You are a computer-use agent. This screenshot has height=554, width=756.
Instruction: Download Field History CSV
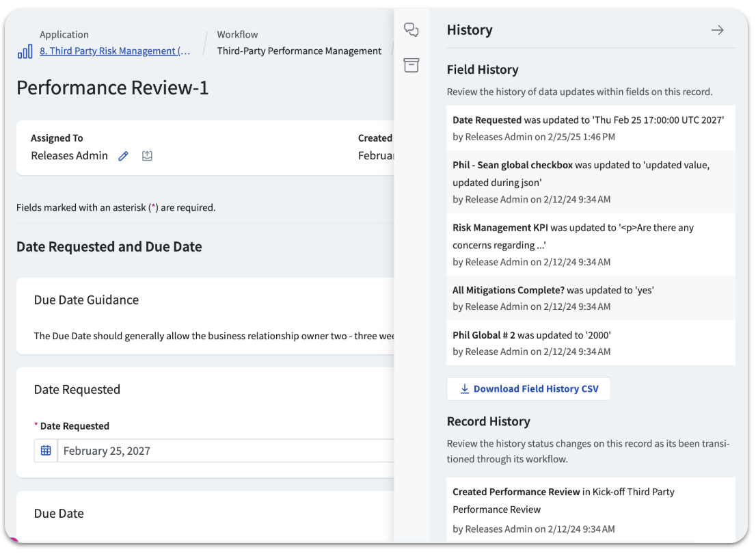coord(528,389)
